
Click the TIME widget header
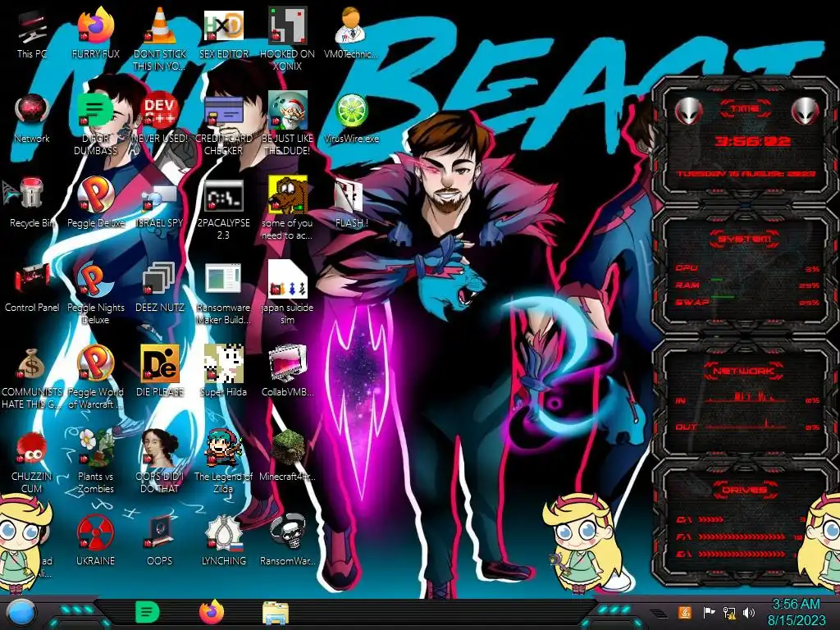pos(745,109)
